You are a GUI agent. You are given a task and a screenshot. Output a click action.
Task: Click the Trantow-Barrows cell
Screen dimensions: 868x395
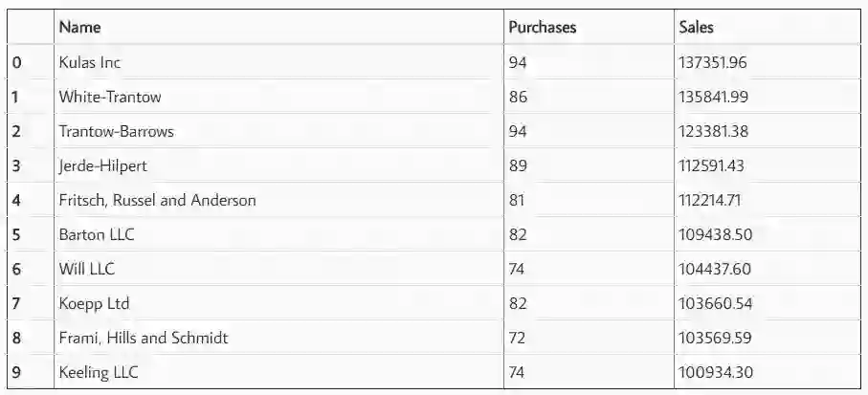pyautogui.click(x=117, y=131)
